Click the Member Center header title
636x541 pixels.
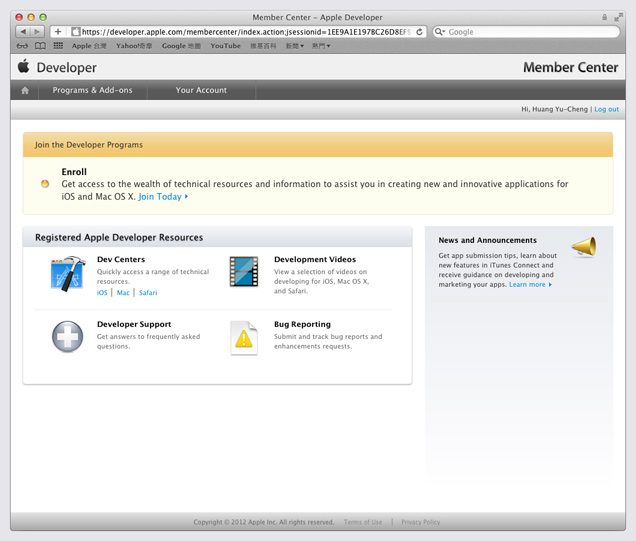pyautogui.click(x=571, y=67)
